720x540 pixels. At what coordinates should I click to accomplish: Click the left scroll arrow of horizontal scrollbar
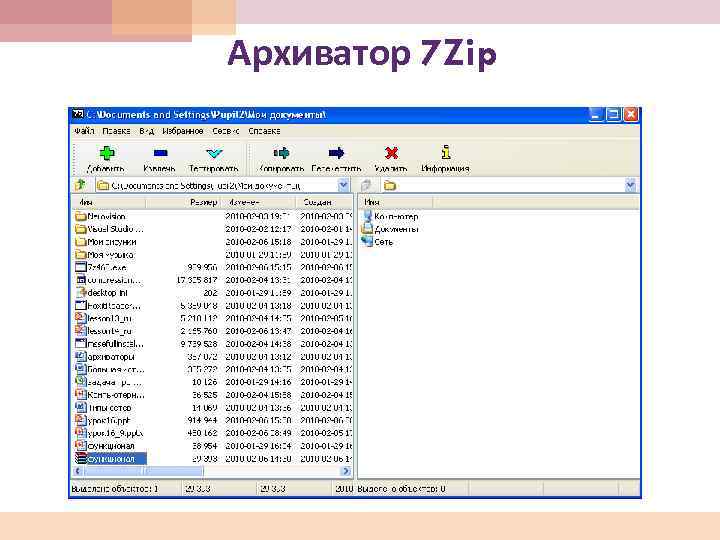pyautogui.click(x=78, y=471)
